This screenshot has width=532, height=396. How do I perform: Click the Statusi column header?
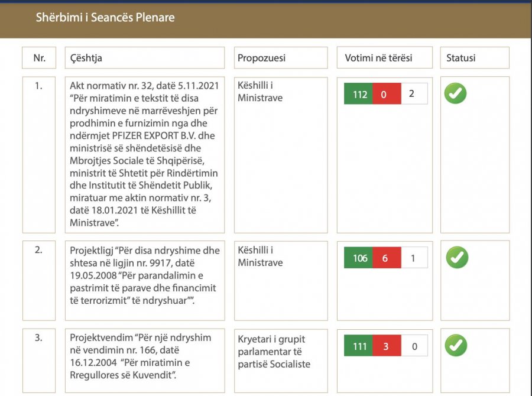[x=475, y=58]
